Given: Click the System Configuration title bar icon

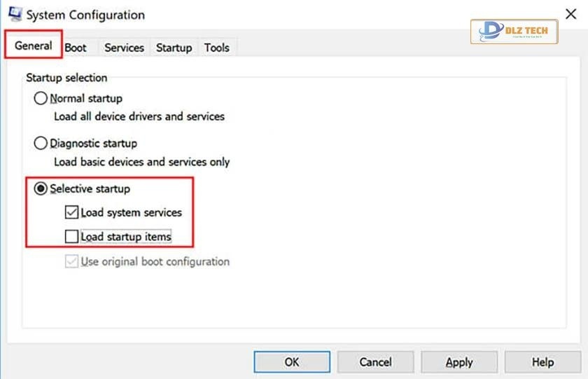Looking at the screenshot, I should point(14,14).
